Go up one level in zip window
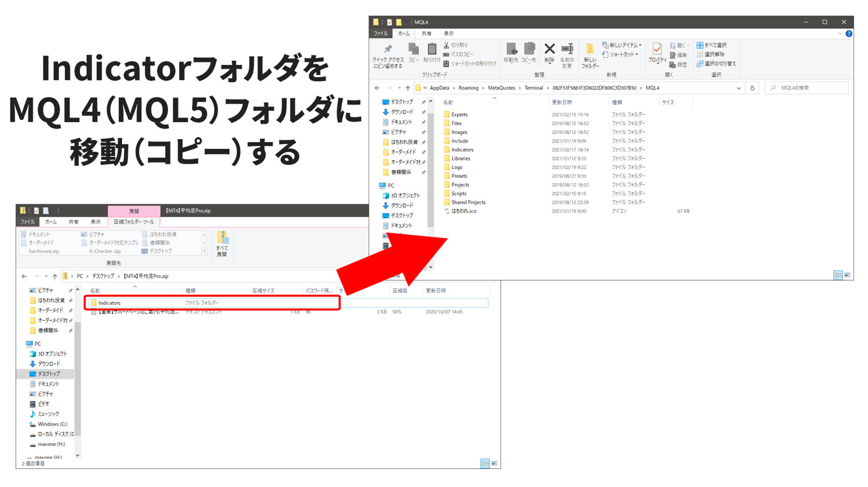The height and width of the screenshot is (487, 868). pos(55,276)
